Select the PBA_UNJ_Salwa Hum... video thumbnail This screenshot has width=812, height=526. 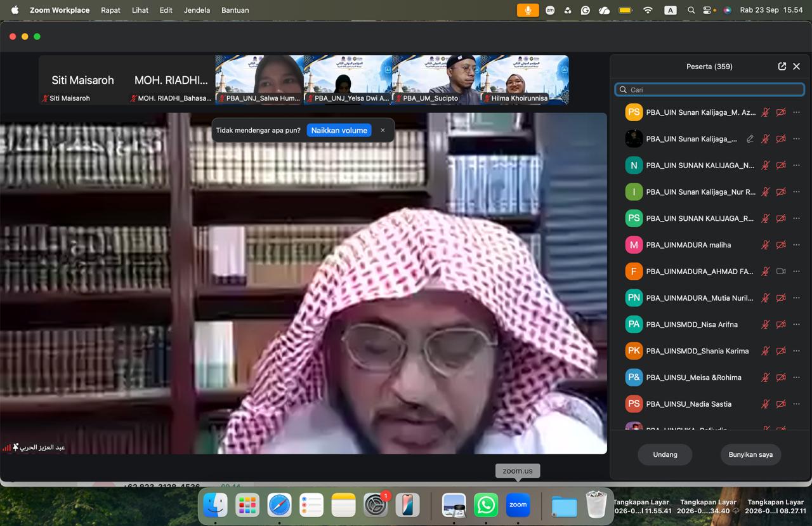pyautogui.click(x=259, y=80)
